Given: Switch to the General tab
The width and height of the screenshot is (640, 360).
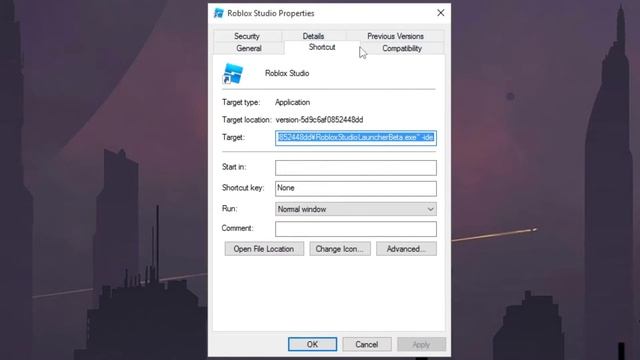Looking at the screenshot, I should point(249,48).
